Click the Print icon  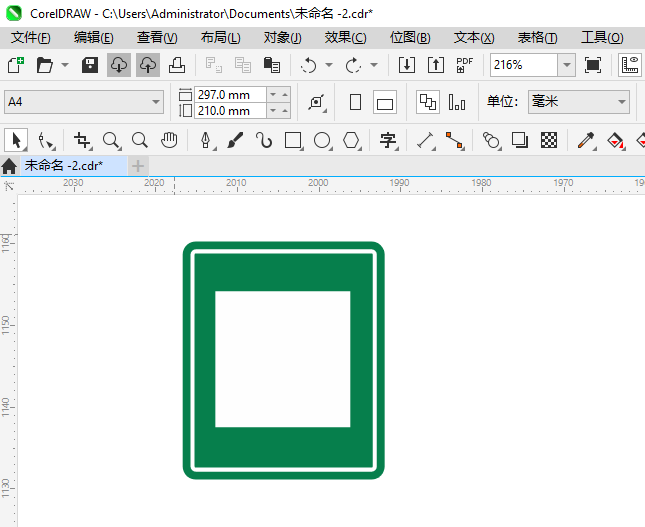(177, 65)
